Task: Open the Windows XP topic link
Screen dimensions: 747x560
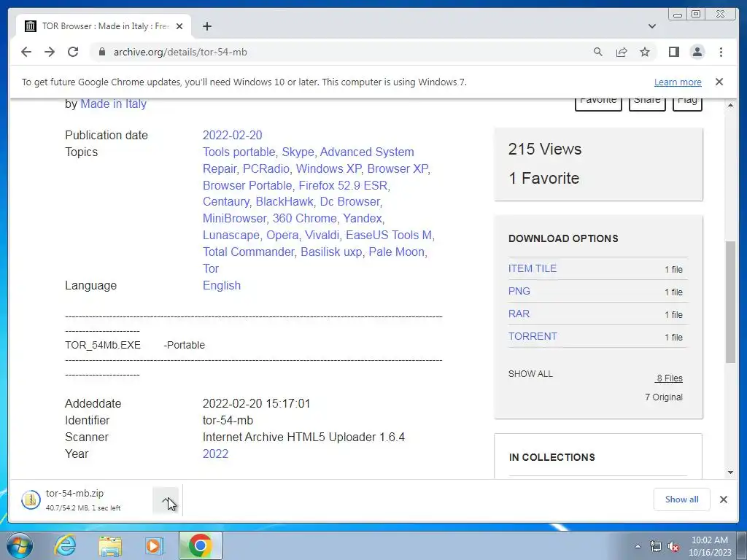Action: point(328,168)
